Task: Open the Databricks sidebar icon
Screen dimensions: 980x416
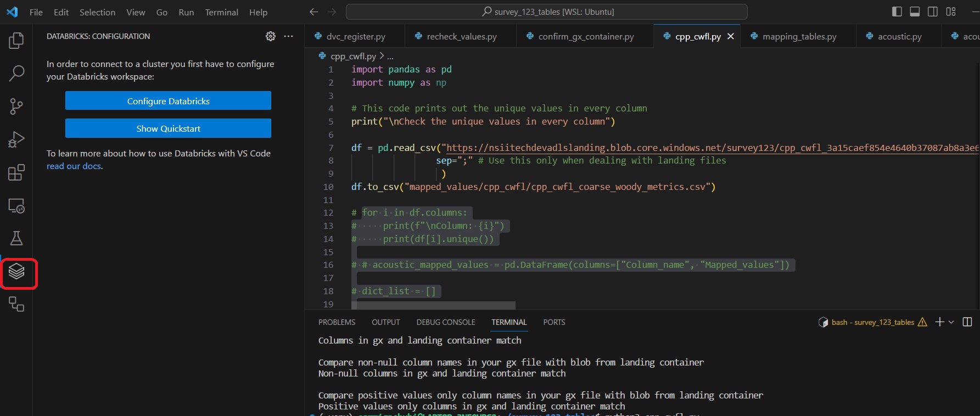Action: click(x=16, y=271)
